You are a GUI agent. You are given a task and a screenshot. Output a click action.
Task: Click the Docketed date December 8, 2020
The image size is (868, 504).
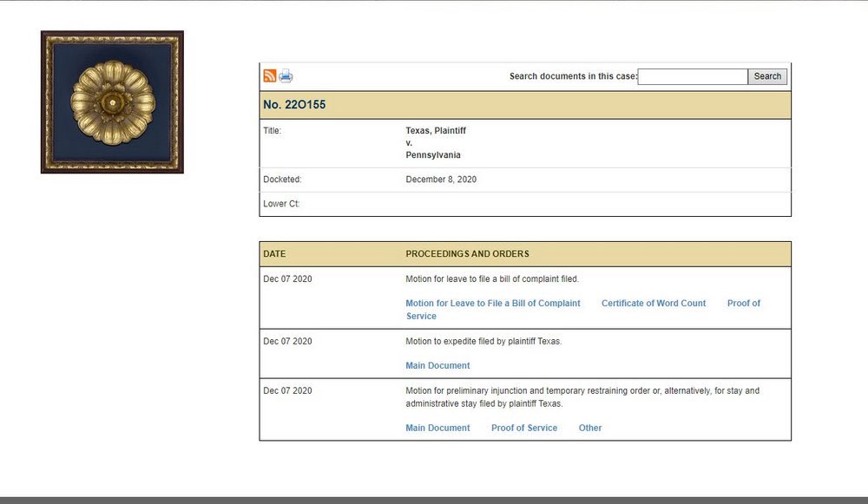442,180
